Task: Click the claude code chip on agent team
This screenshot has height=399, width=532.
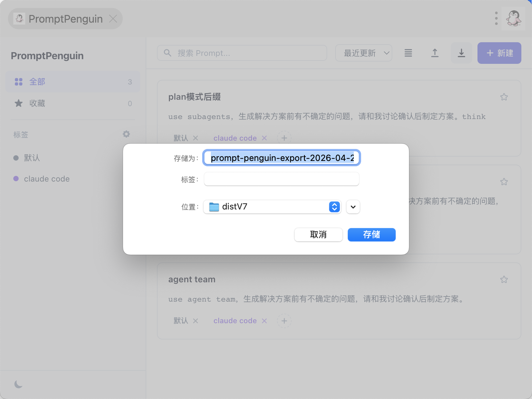Action: 235,321
